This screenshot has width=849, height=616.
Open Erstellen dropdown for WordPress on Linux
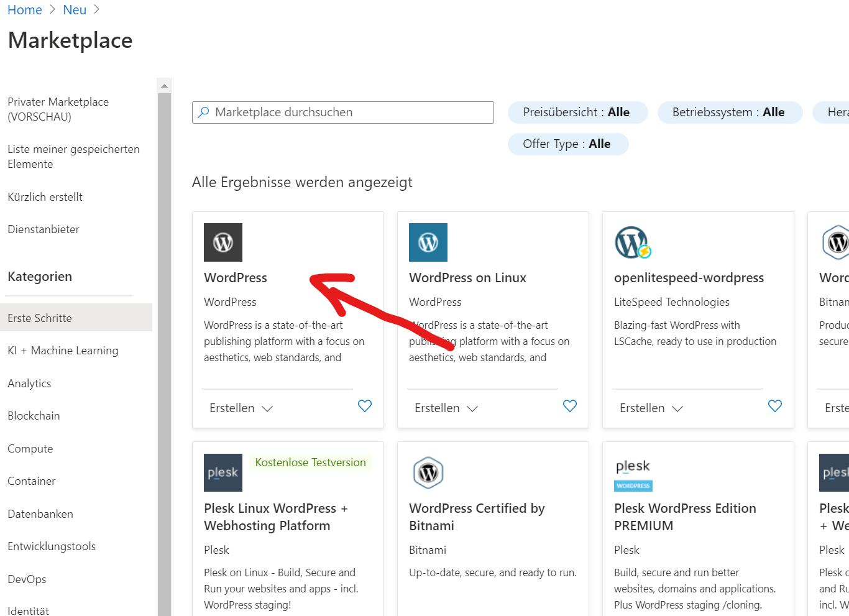[446, 408]
